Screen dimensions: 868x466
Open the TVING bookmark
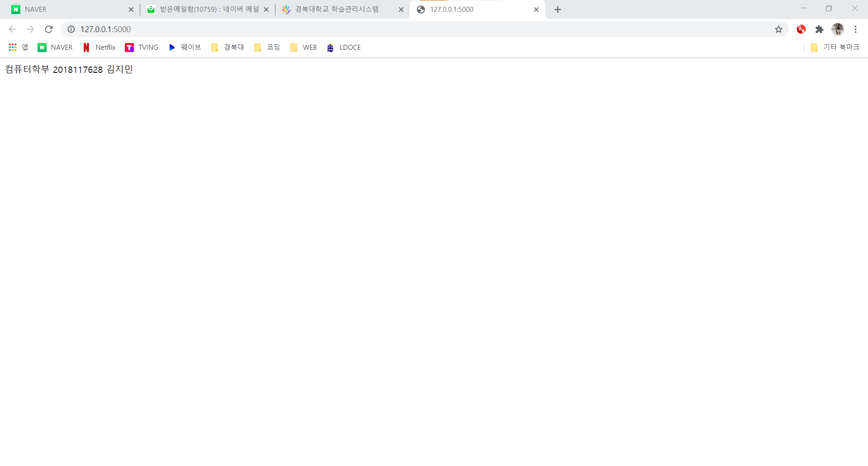pyautogui.click(x=142, y=47)
